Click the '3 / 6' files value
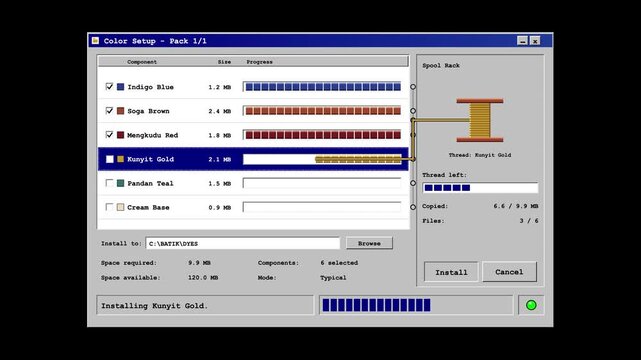 [x=529, y=221]
